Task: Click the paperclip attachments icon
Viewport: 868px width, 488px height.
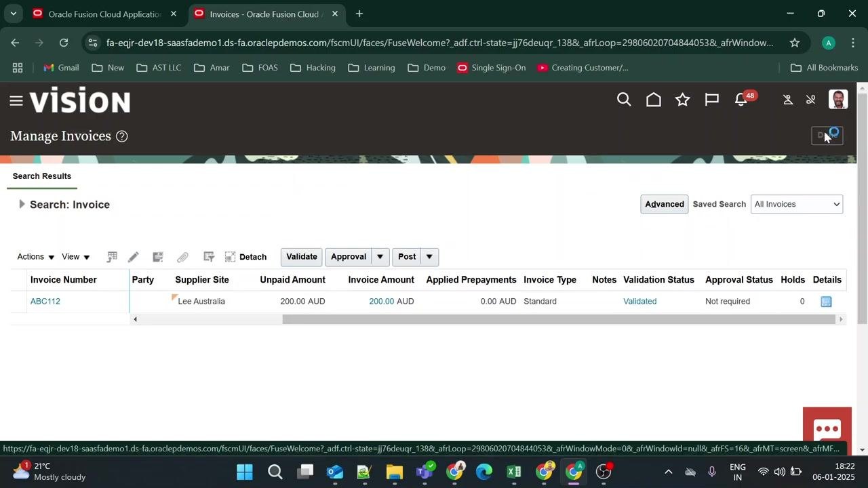Action: pyautogui.click(x=182, y=257)
